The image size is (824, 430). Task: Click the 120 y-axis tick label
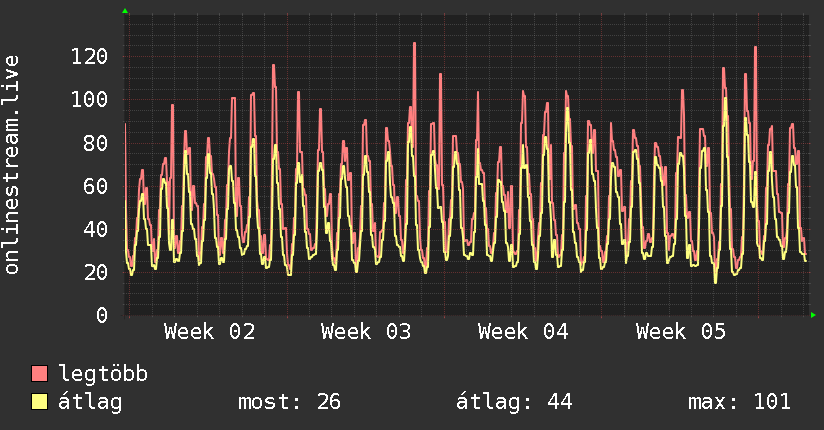point(90,56)
